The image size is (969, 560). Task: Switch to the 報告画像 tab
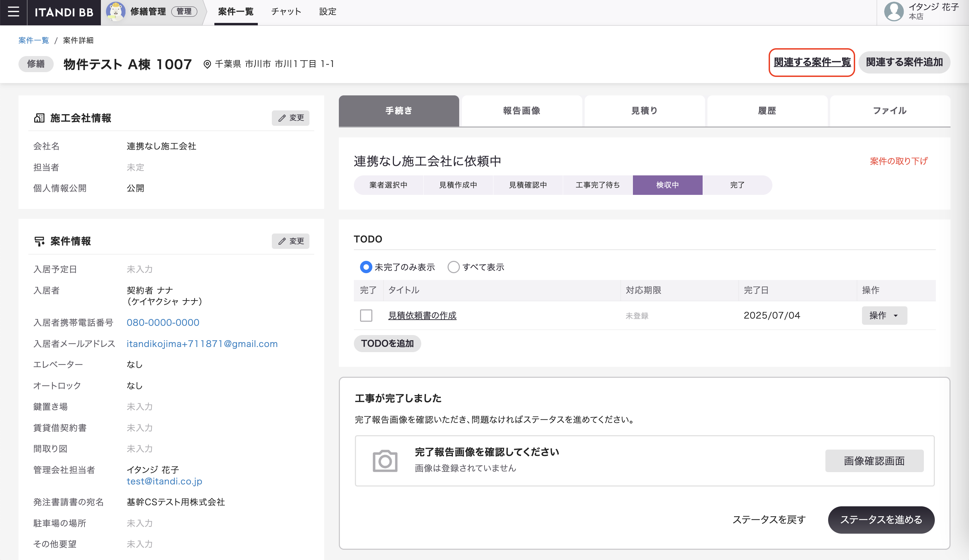(x=521, y=111)
